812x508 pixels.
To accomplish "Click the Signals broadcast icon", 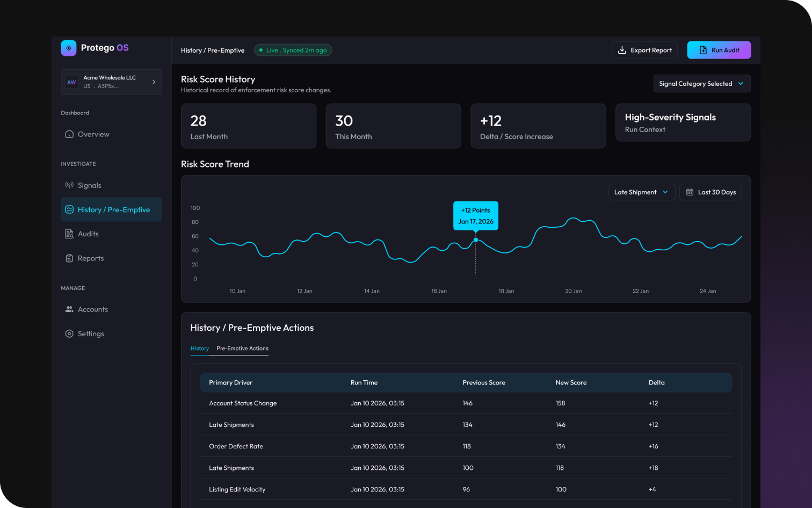I will (69, 185).
